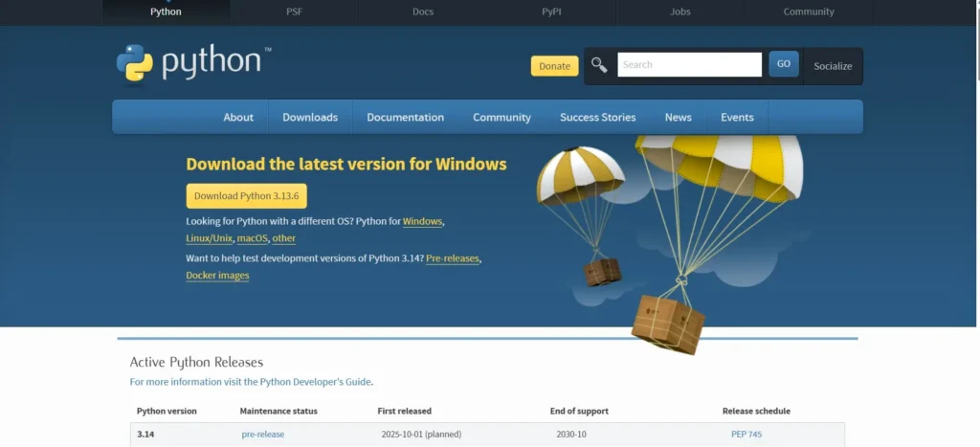Follow the Windows download link
This screenshot has height=447, width=980.
pos(422,221)
